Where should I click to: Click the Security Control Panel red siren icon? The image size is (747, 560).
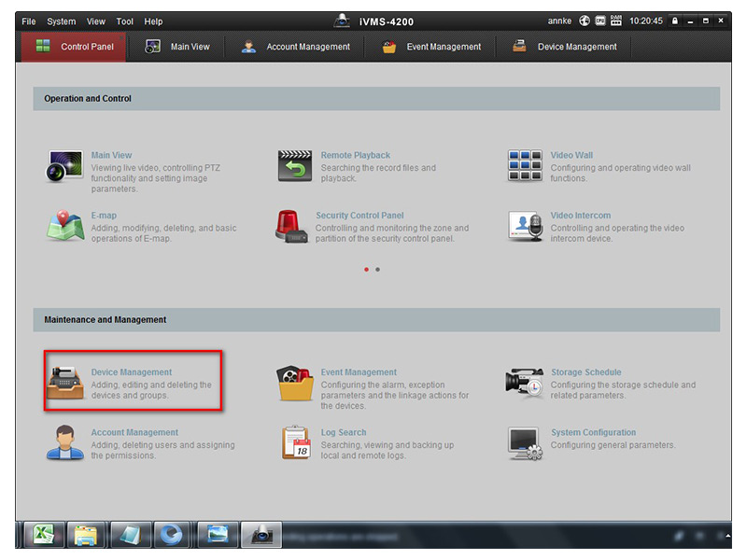pos(291,227)
